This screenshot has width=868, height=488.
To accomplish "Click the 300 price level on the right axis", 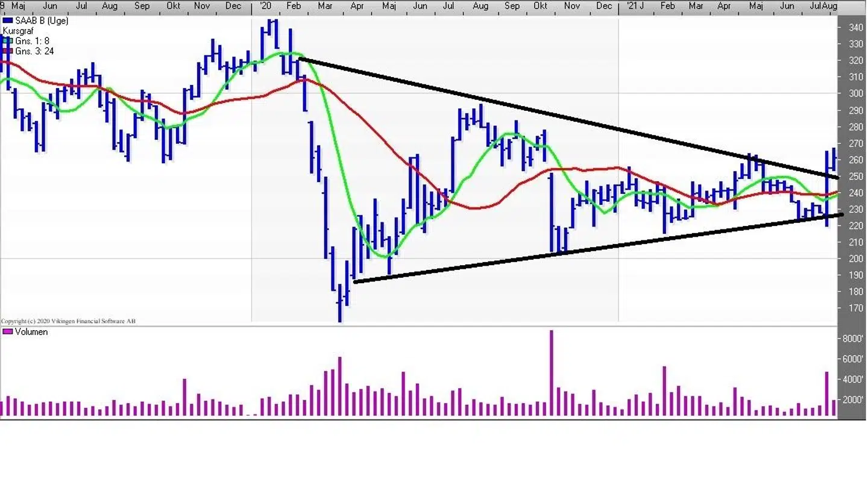I will (855, 93).
